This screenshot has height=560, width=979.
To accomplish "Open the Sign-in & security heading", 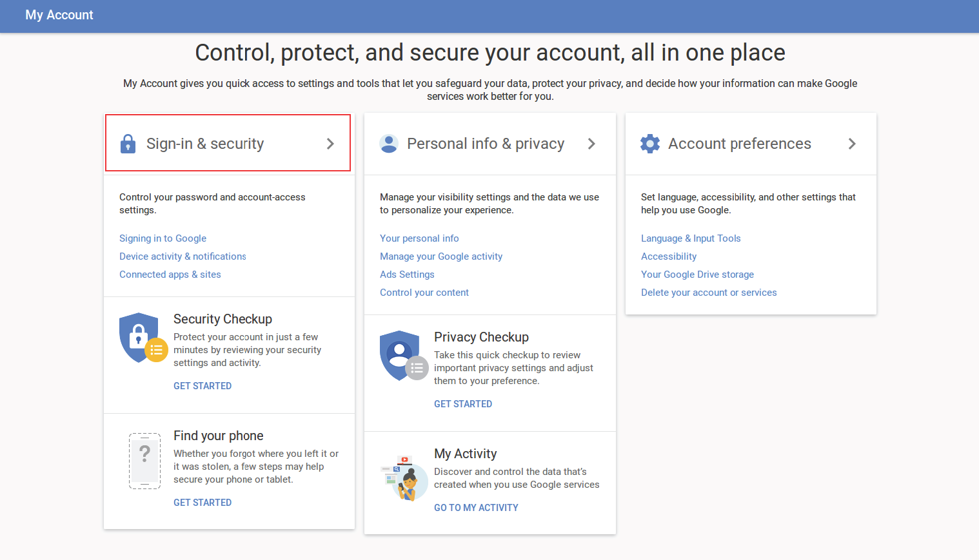I will pyautogui.click(x=205, y=144).
